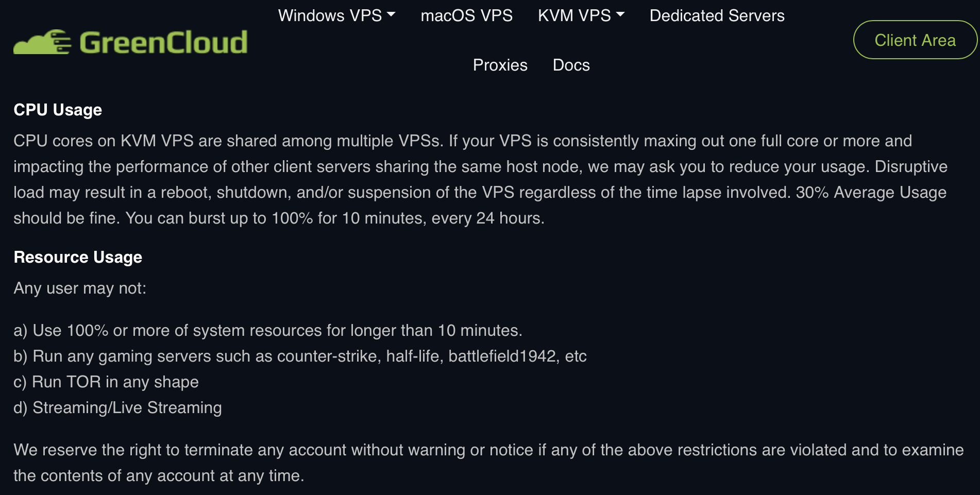This screenshot has height=495, width=980.
Task: Go to the macOS VPS page
Action: coord(466,15)
